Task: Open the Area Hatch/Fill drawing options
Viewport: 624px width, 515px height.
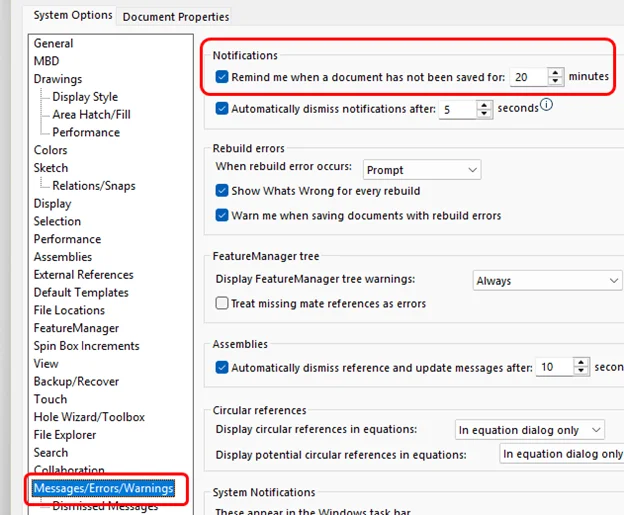Action: tap(91, 115)
